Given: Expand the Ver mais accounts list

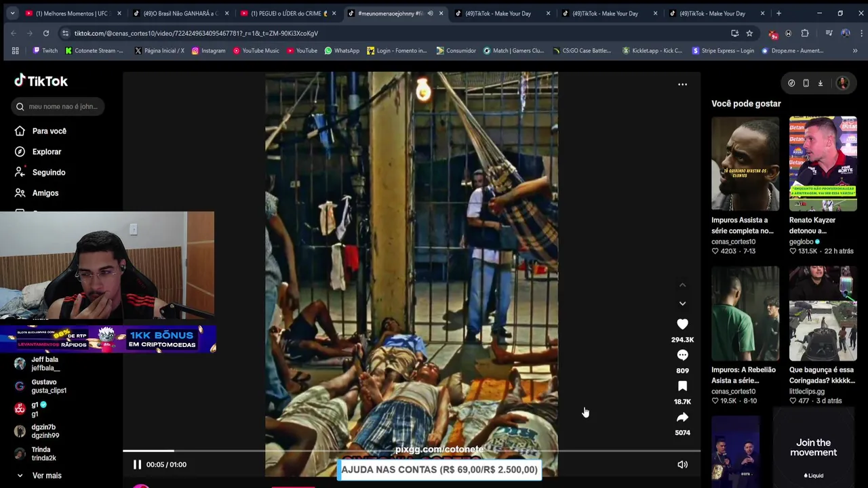Looking at the screenshot, I should [x=39, y=475].
